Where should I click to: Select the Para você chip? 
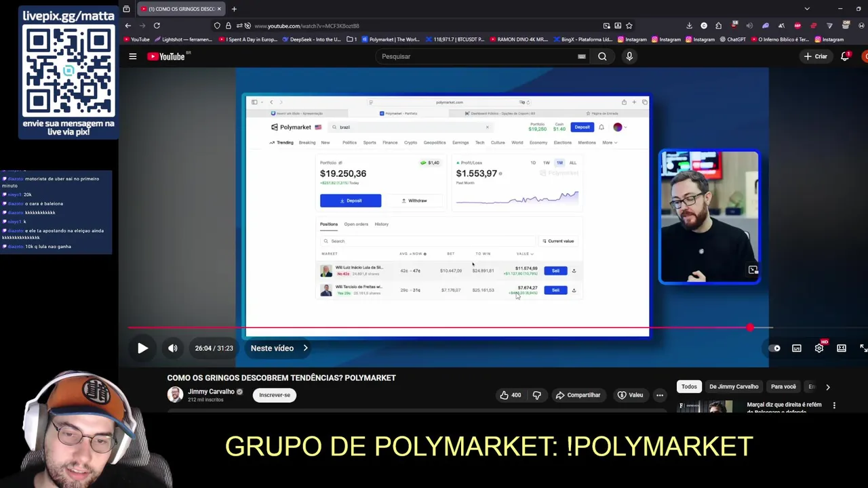[783, 387]
